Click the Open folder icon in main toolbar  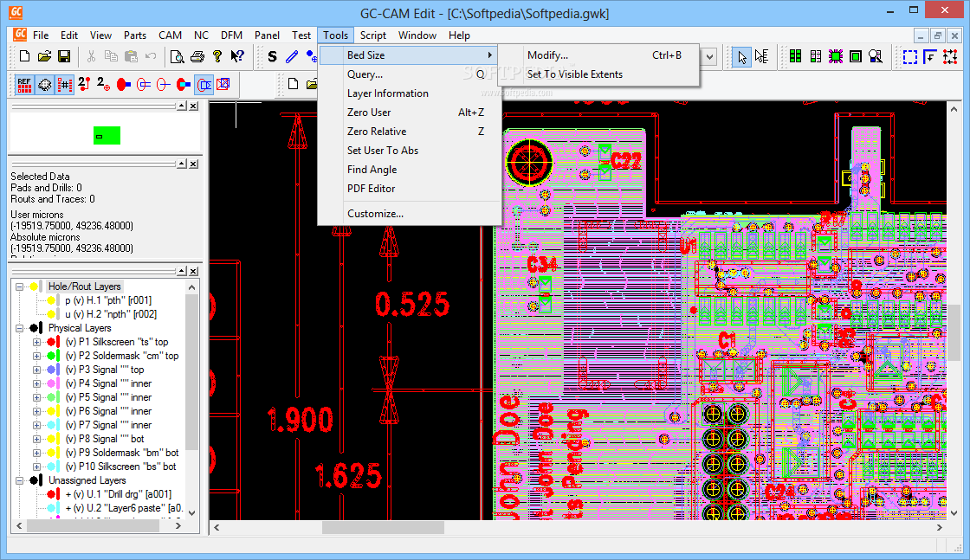44,56
